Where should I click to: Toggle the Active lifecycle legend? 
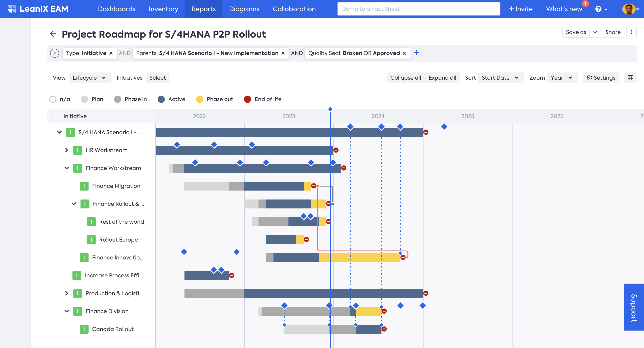coord(172,99)
